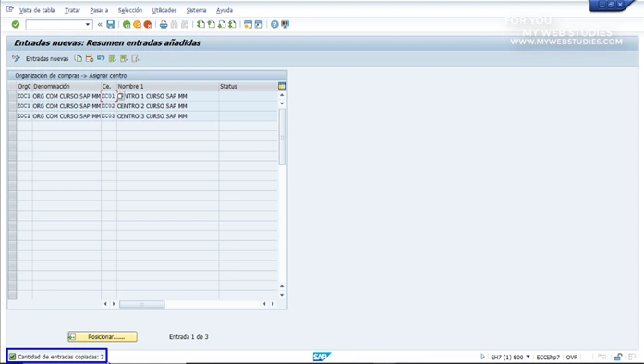This screenshot has width=644, height=364.
Task: Click the Save diskette icon
Action: [111, 25]
